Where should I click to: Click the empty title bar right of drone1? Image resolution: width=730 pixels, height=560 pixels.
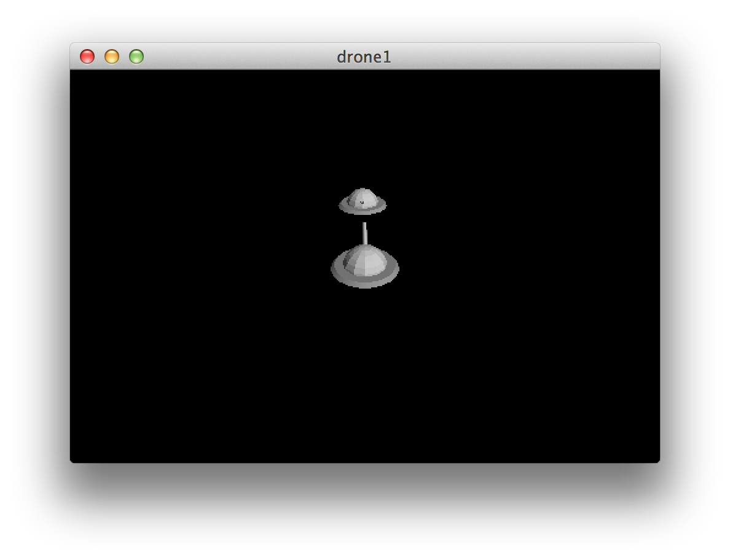(x=522, y=56)
